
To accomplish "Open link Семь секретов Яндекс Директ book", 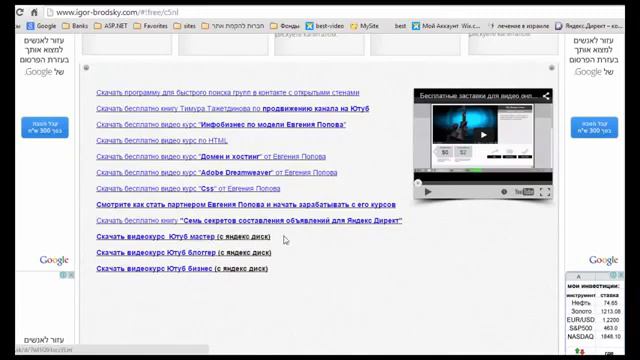I will (249, 220).
